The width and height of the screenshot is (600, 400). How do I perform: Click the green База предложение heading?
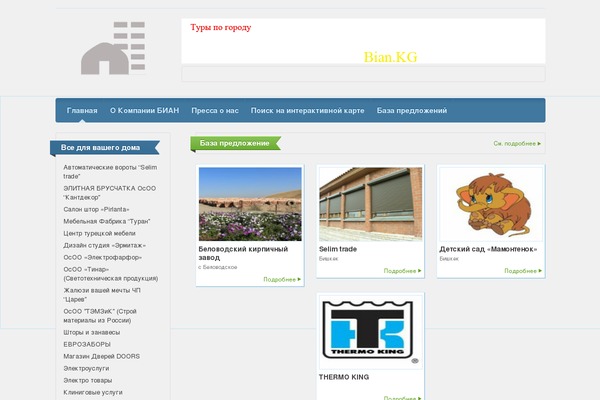click(x=235, y=143)
